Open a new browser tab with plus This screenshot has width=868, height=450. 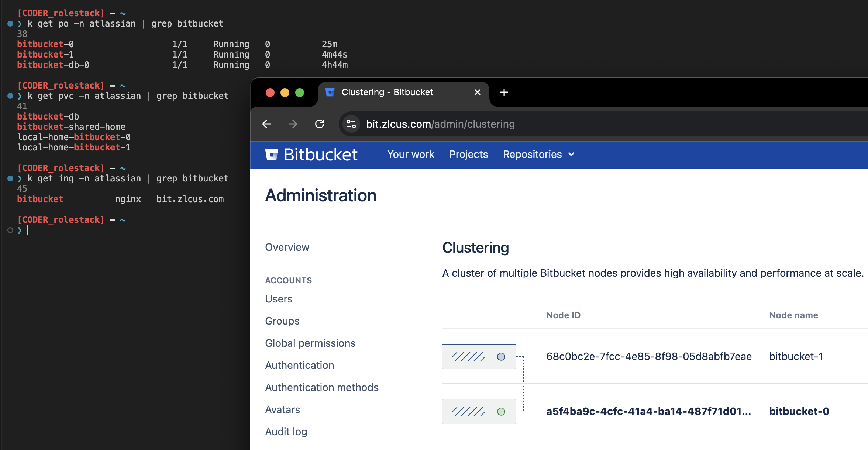point(504,92)
